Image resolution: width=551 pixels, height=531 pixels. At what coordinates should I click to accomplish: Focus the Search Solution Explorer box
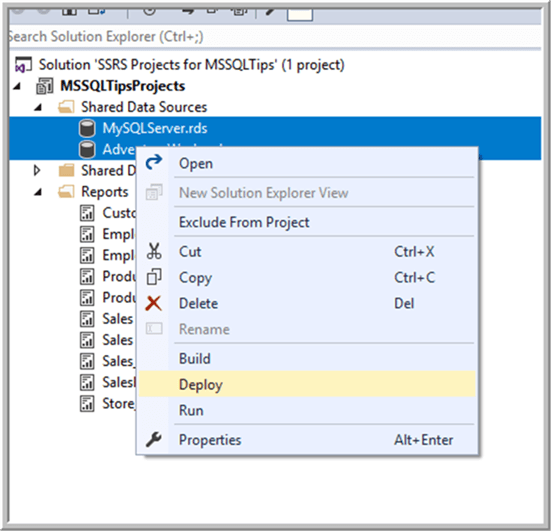[275, 37]
